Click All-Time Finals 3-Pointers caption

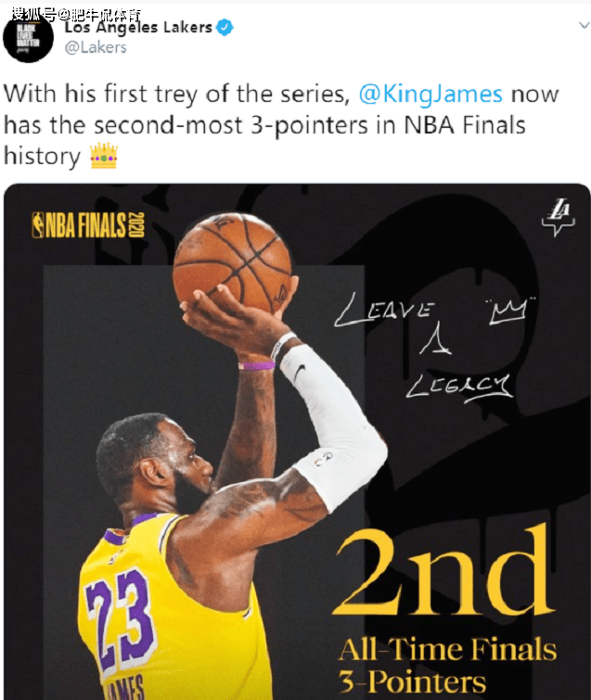click(x=447, y=665)
